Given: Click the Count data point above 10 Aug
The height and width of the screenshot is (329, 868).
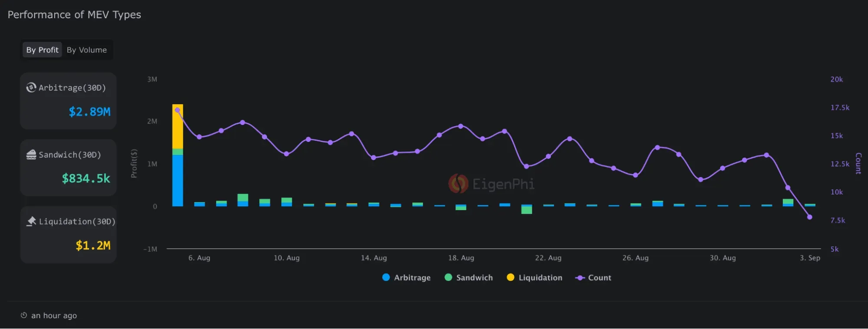Looking at the screenshot, I should click(x=286, y=154).
